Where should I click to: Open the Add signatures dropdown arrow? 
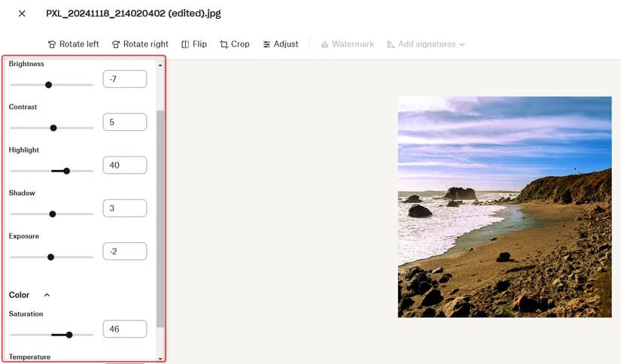pyautogui.click(x=461, y=44)
